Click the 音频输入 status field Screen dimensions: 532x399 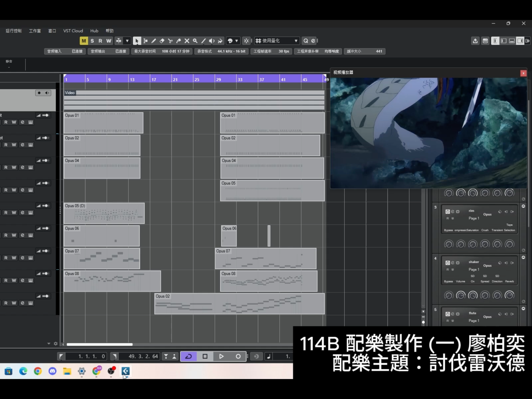[x=65, y=51]
